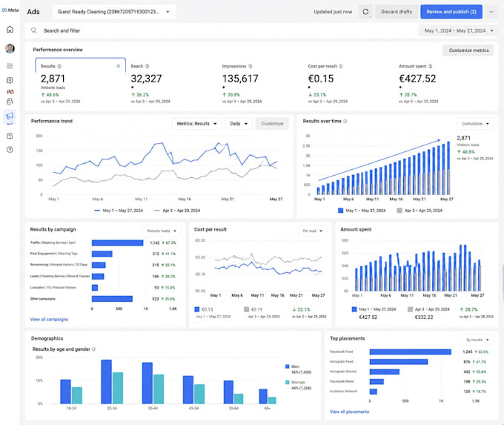
Task: Open the Metrics: Results dropdown
Action: [x=196, y=124]
